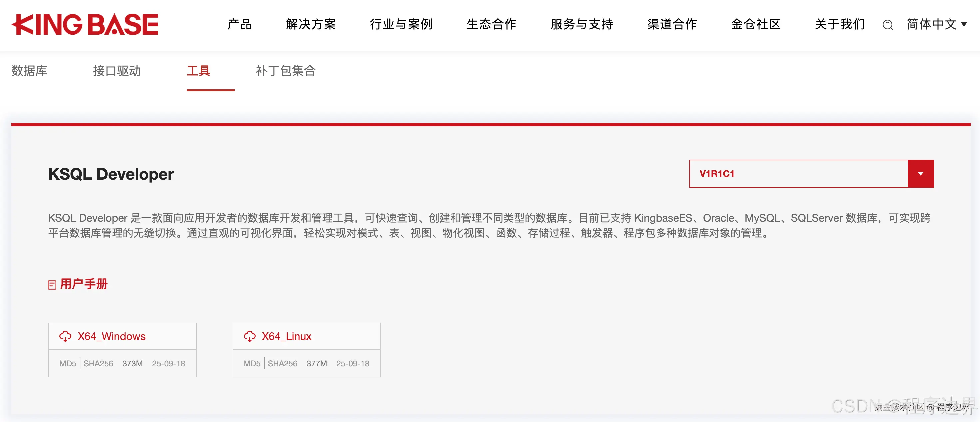Select the 工具 tab

198,71
